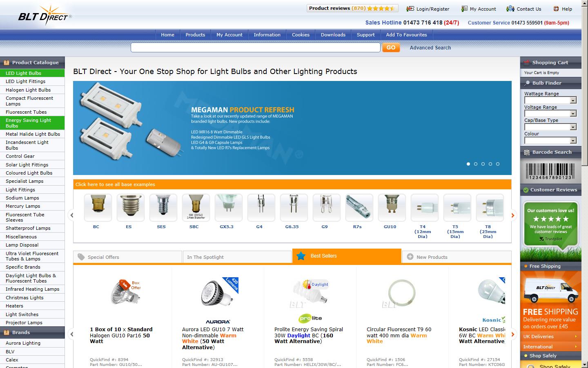Image resolution: width=588 pixels, height=368 pixels.
Task: Open the barcode search image
Action: tap(550, 171)
